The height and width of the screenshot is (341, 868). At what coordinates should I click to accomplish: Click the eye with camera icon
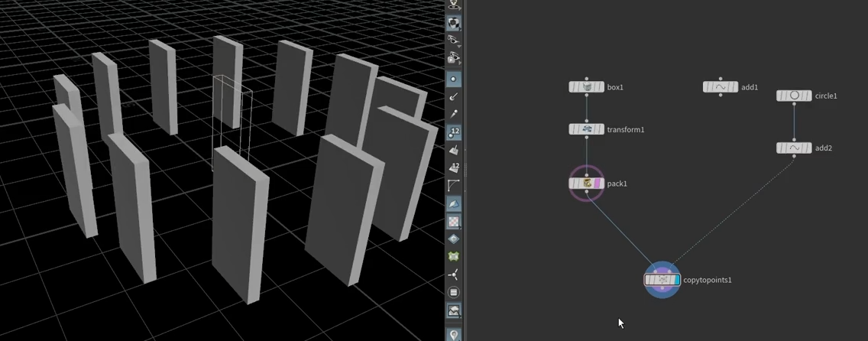pos(453,58)
